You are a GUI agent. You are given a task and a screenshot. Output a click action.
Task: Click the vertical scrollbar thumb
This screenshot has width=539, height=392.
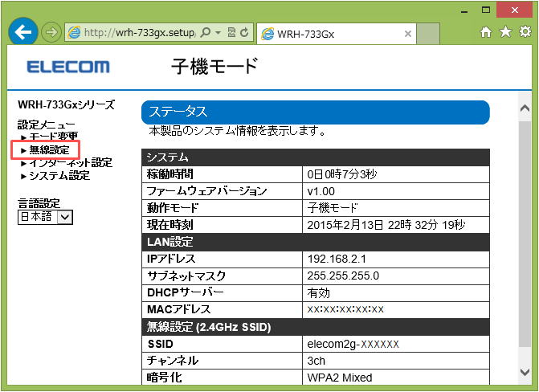(525, 234)
